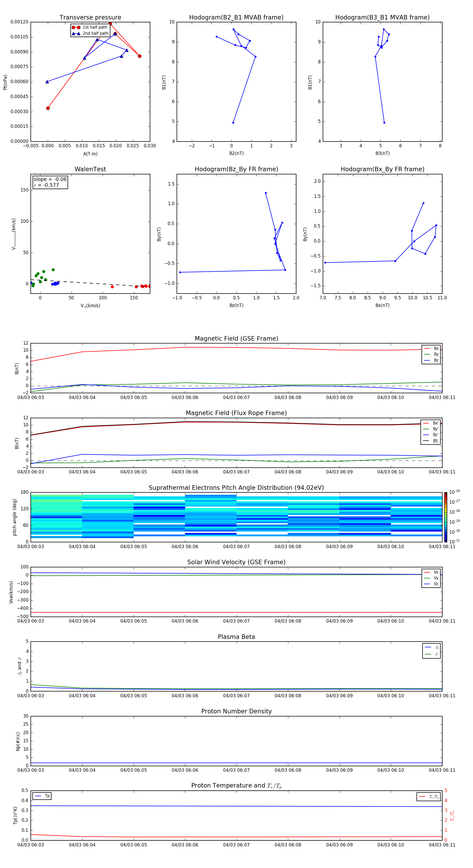Screen dimensions: 473x868
Task: Select the "Hodogram(Bx_By FR frame)" title
Action: [382, 169]
